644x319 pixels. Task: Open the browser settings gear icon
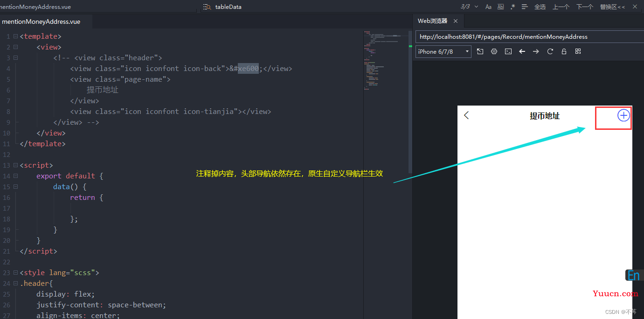tap(494, 51)
